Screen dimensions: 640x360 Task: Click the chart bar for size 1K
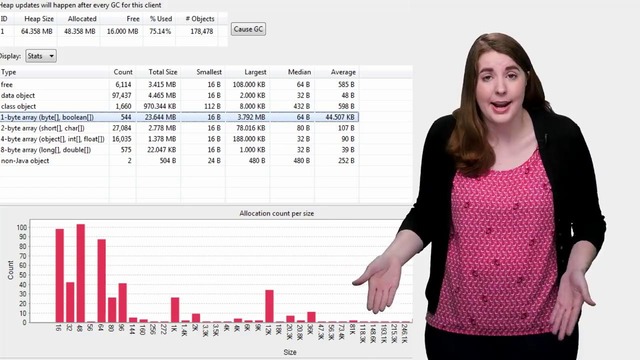coord(175,310)
